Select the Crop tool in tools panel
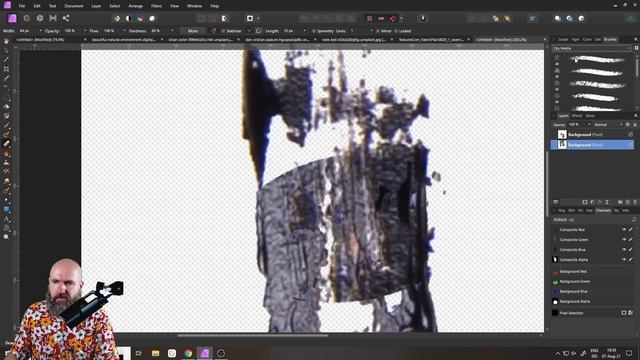The image size is (640, 360). [x=6, y=69]
